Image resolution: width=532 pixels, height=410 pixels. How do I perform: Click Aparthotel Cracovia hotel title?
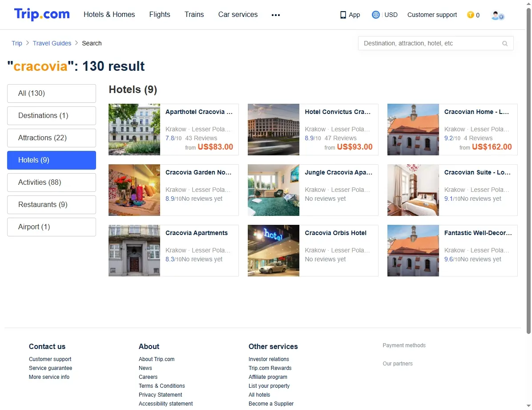click(x=199, y=112)
